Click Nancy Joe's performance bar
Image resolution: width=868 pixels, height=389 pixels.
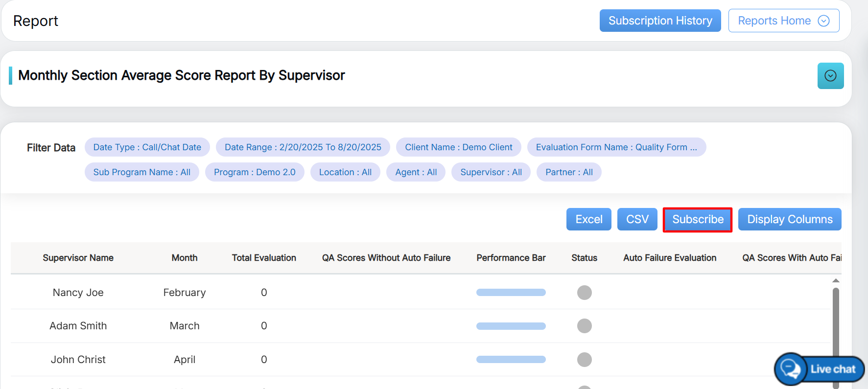[x=511, y=293]
